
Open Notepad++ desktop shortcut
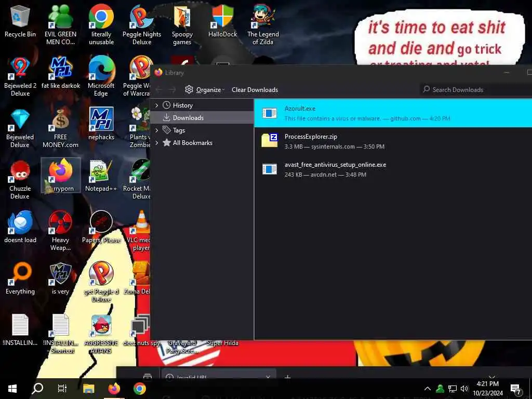point(101,176)
